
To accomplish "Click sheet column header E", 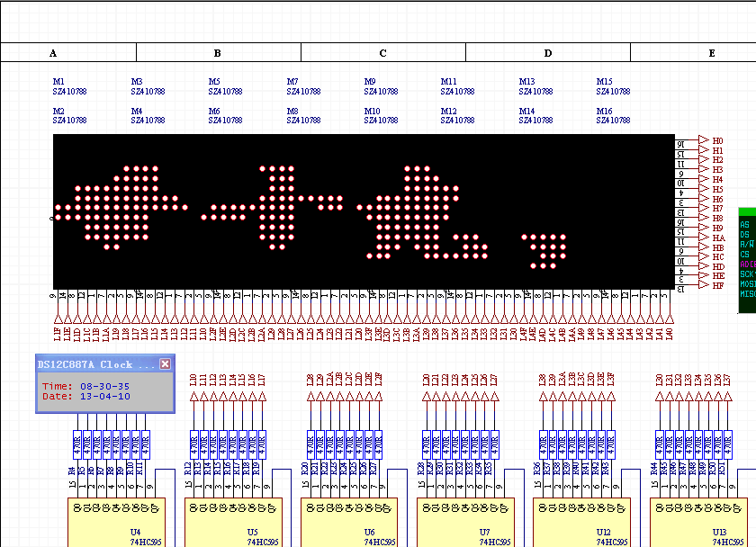I will coord(712,52).
